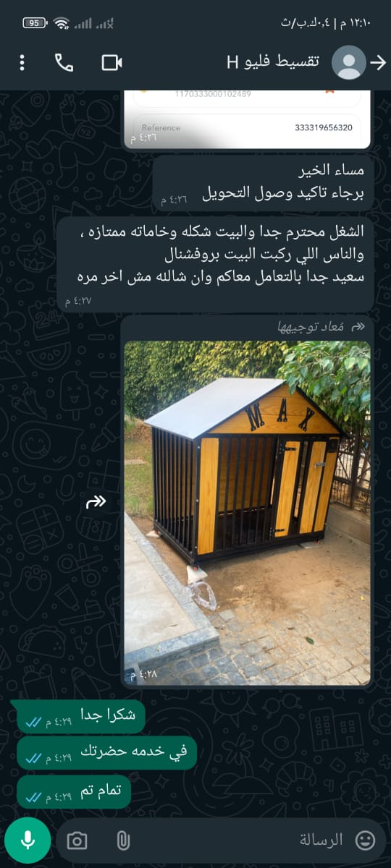Tap the back arrow in the header
This screenshot has height=868, width=391.
pyautogui.click(x=378, y=63)
